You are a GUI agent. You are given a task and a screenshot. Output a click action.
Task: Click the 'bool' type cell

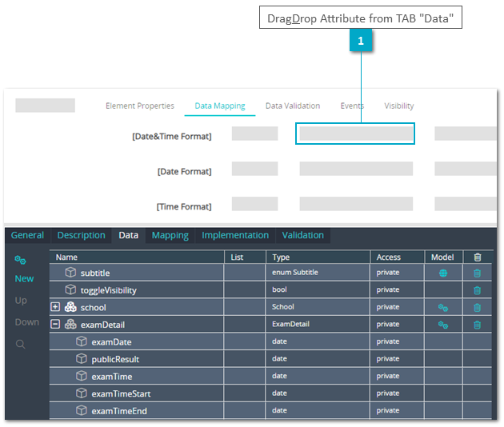tap(318, 289)
